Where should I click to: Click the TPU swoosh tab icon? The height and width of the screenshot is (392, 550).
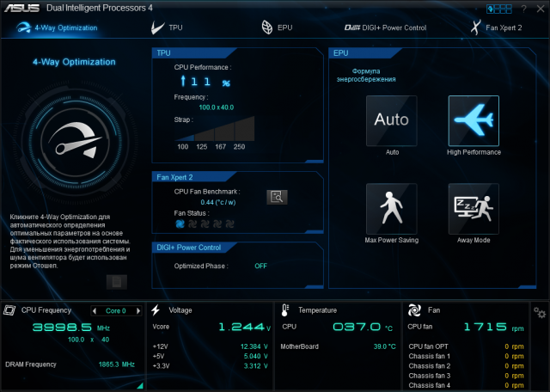click(x=157, y=28)
